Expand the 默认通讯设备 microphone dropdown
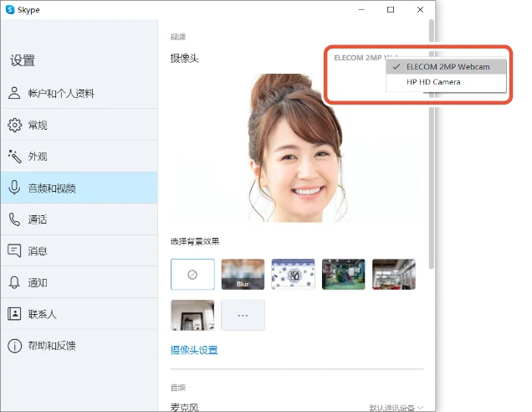 tap(396, 407)
